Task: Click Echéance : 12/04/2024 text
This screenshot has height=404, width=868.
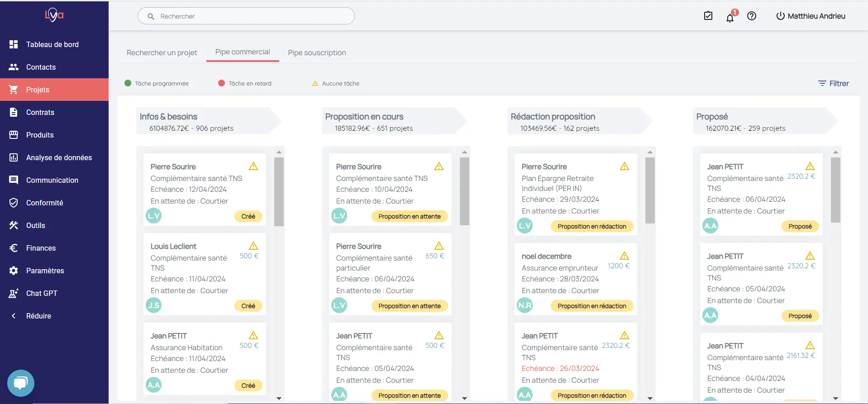Action: coord(189,189)
